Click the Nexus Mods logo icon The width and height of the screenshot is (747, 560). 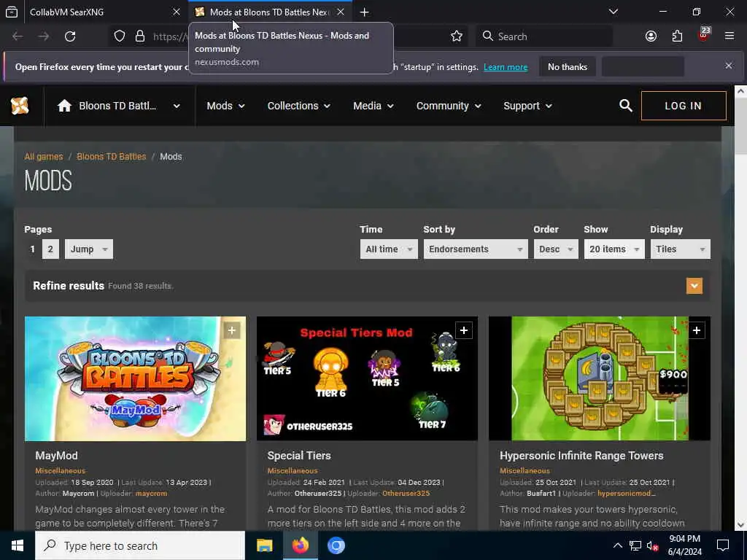tap(20, 106)
